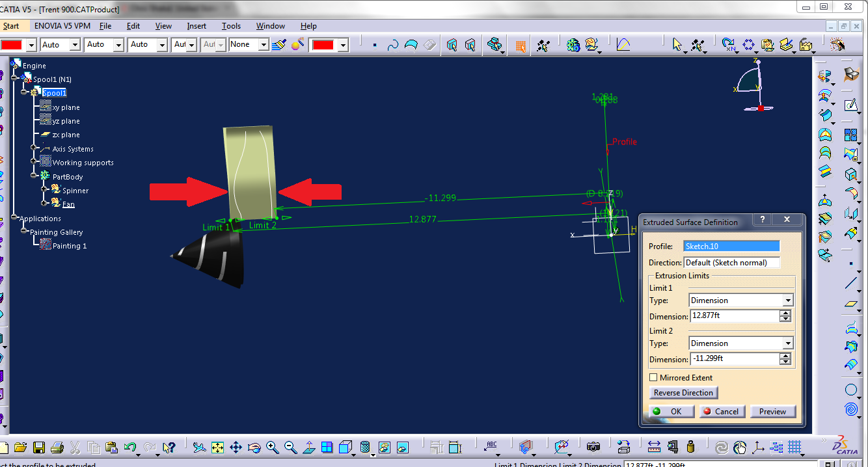Click the left red color swatch
The image size is (868, 467).
12,44
